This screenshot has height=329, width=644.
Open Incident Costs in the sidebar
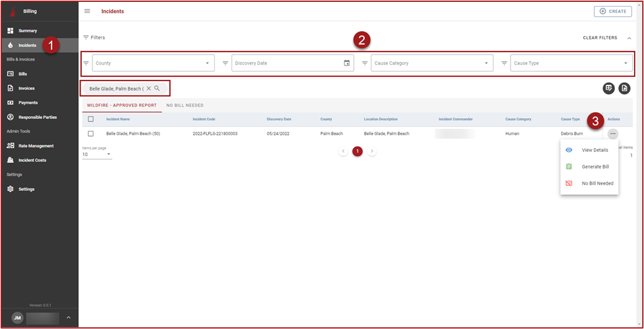32,160
